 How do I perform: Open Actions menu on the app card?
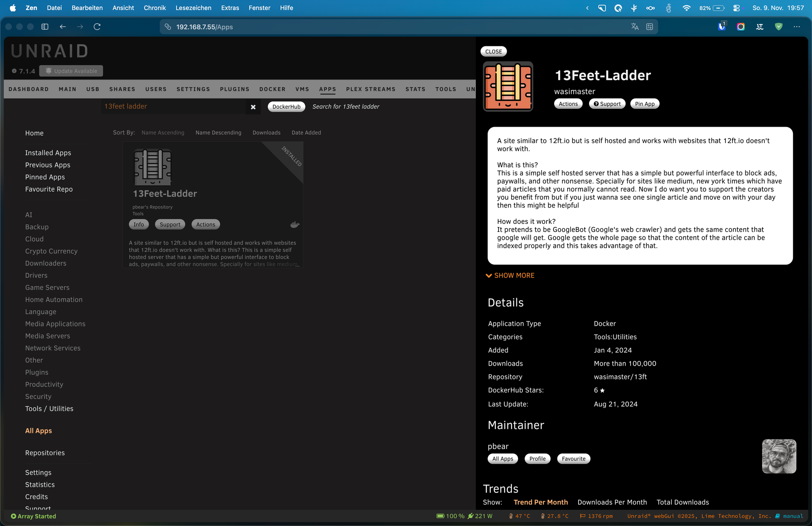pyautogui.click(x=205, y=225)
